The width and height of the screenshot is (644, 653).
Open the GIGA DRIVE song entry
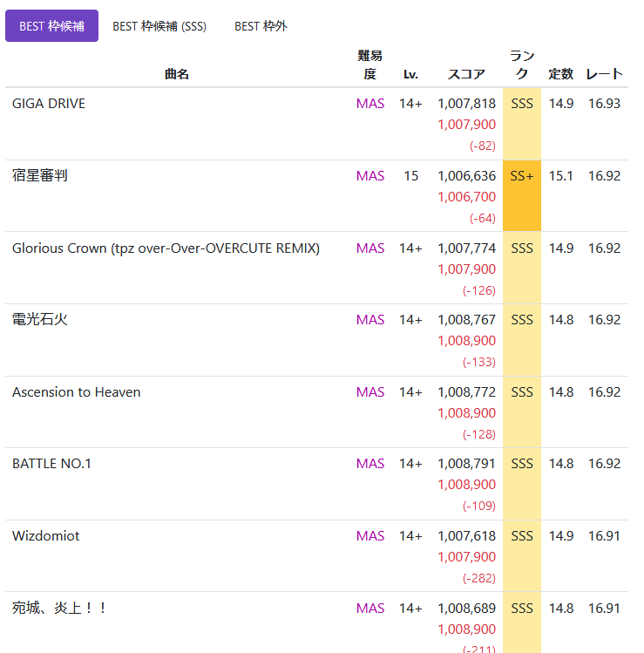[x=49, y=104]
